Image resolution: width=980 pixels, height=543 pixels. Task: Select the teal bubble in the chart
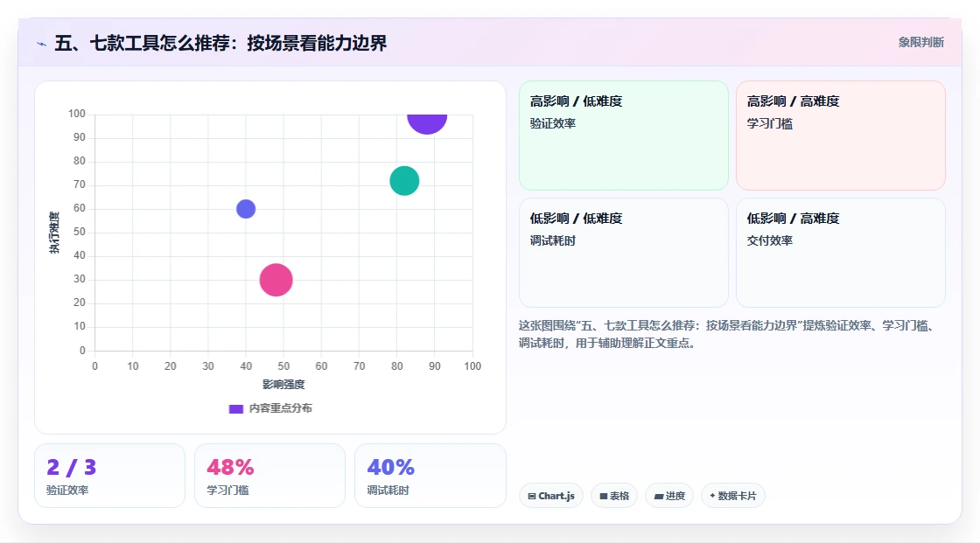coord(404,181)
